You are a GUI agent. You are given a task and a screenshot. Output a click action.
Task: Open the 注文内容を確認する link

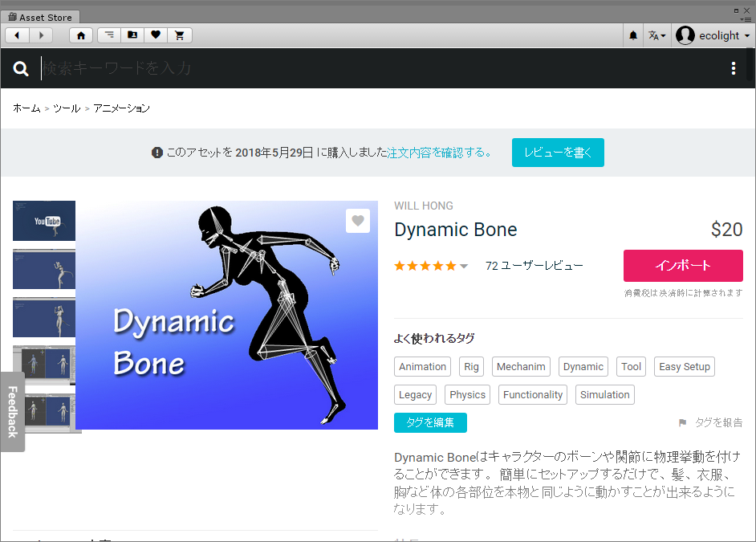tap(439, 153)
